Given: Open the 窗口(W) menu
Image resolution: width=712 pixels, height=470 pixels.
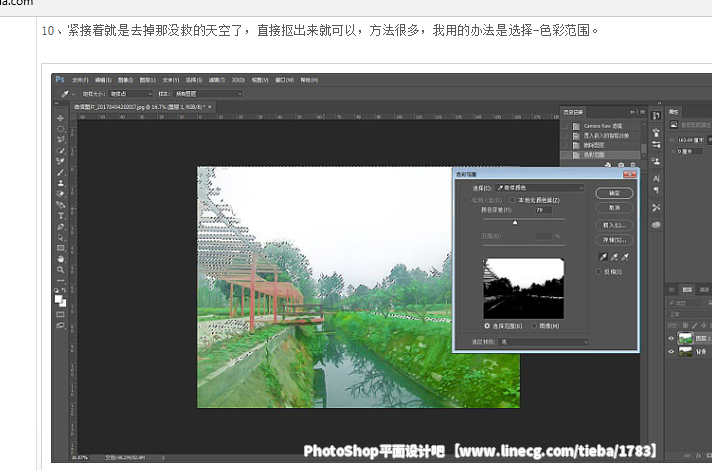Looking at the screenshot, I should [x=285, y=80].
